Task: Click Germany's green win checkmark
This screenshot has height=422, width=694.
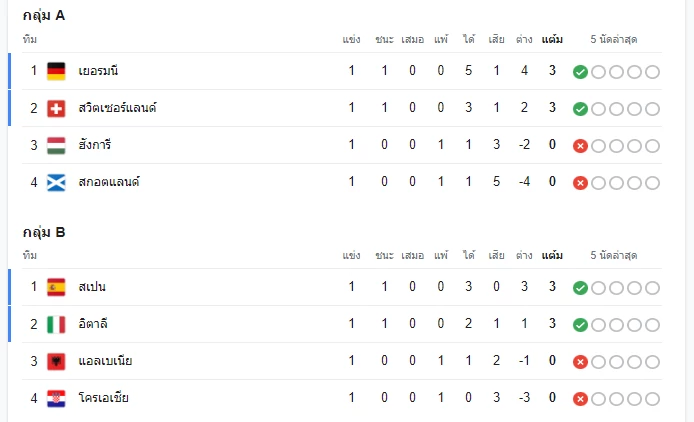Action: pyautogui.click(x=580, y=72)
